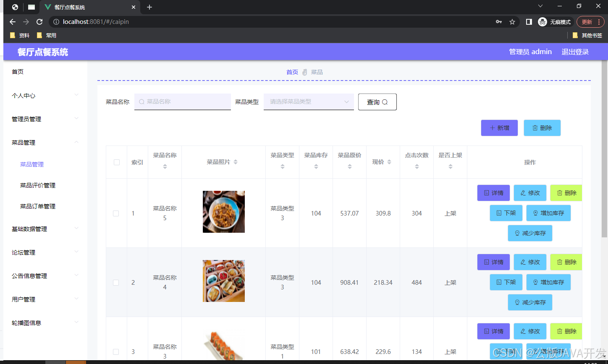Open a new browser tab with plus icon
Viewport: 608px width, 364px height.
click(149, 7)
